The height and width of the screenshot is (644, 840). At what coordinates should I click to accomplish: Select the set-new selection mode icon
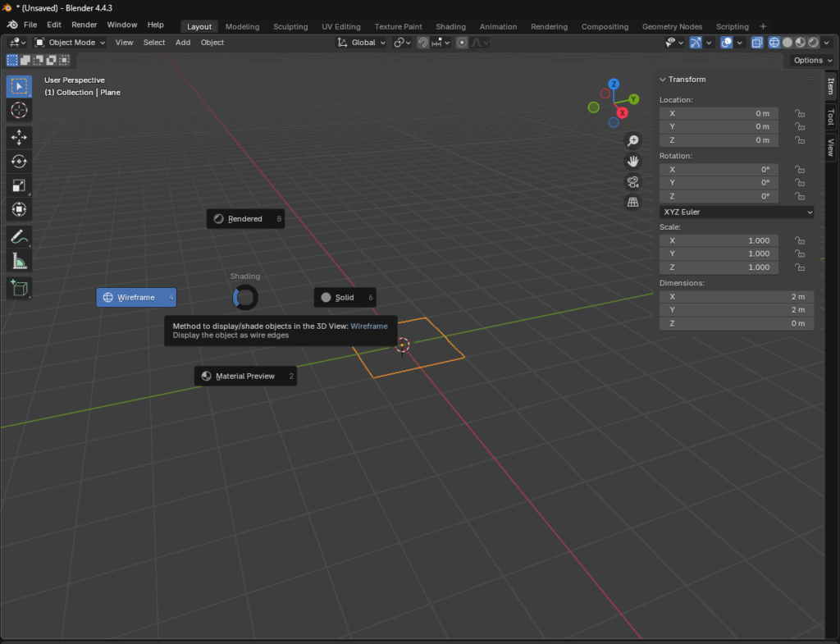click(x=11, y=60)
